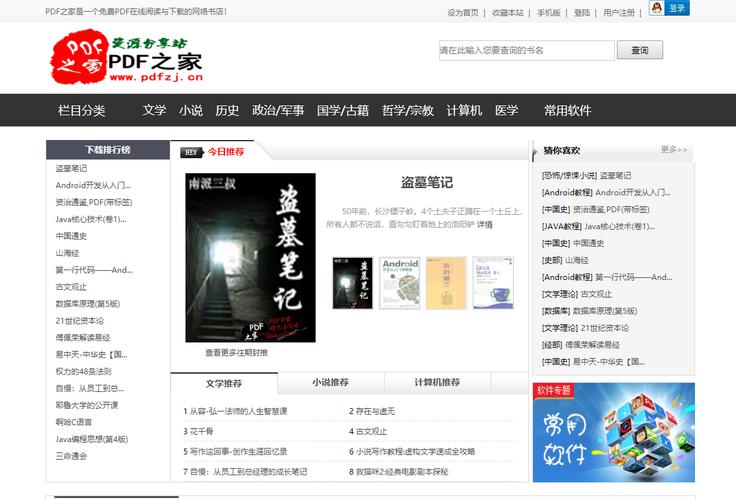The width and height of the screenshot is (736, 500).
Task: Focus the book name search field
Action: coord(527,50)
